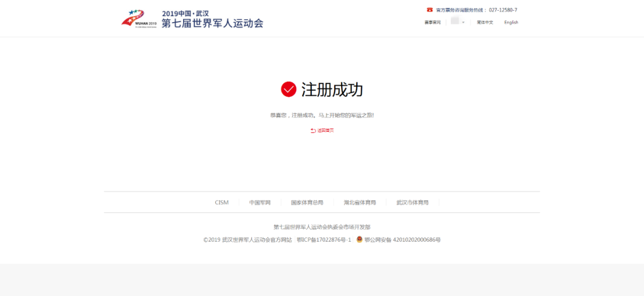Click the blurred user avatar in header
The image size is (644, 296).
[455, 21]
